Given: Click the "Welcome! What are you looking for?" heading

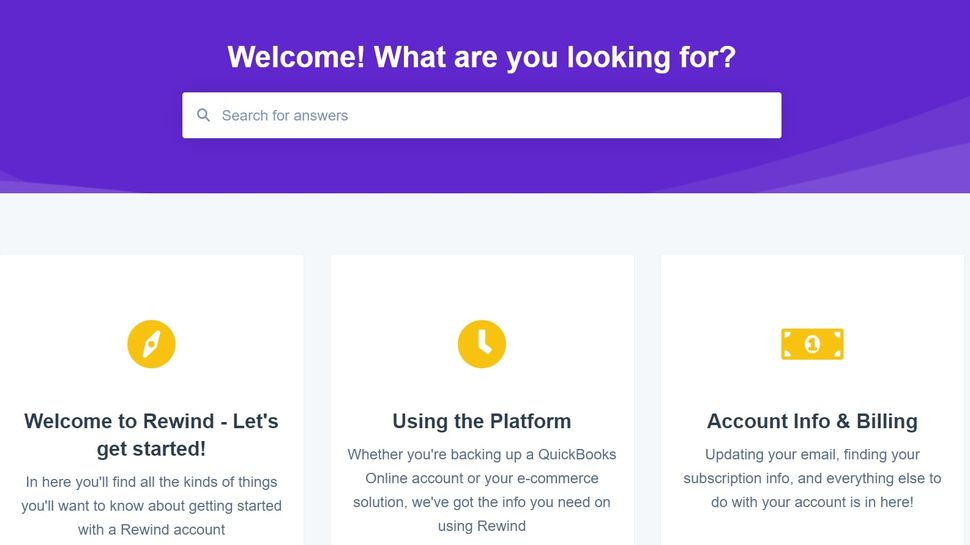Looking at the screenshot, I should pyautogui.click(x=481, y=56).
